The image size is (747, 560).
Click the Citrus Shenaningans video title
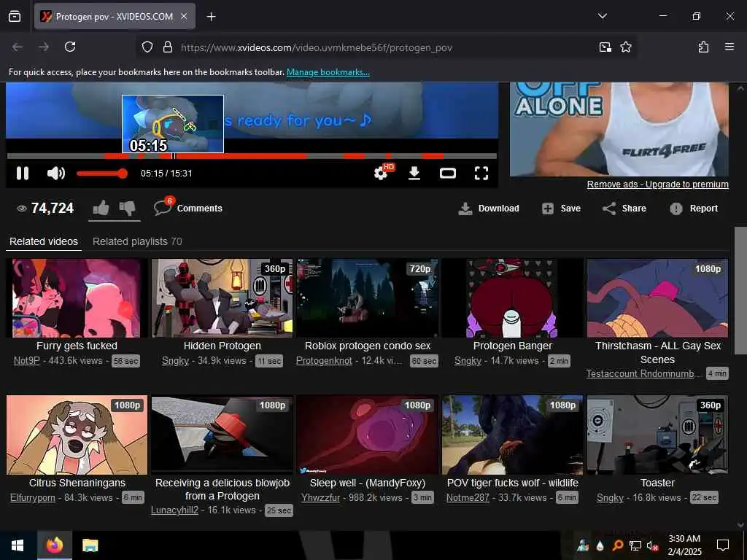(x=77, y=483)
